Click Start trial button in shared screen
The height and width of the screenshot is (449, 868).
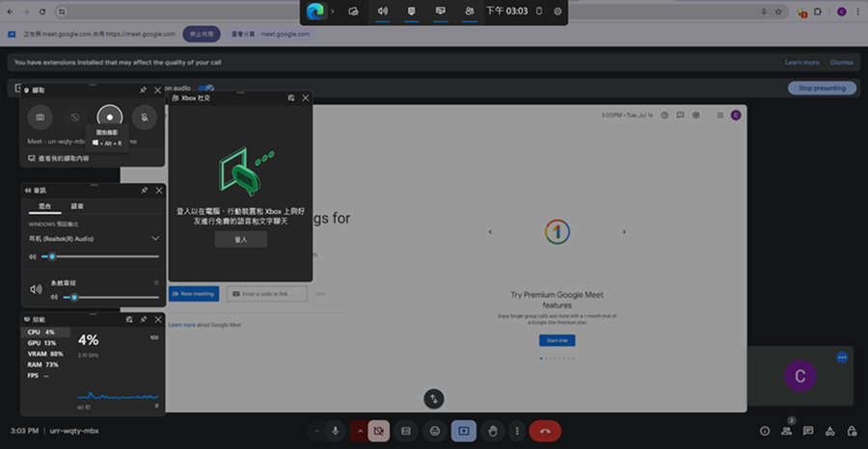(556, 341)
